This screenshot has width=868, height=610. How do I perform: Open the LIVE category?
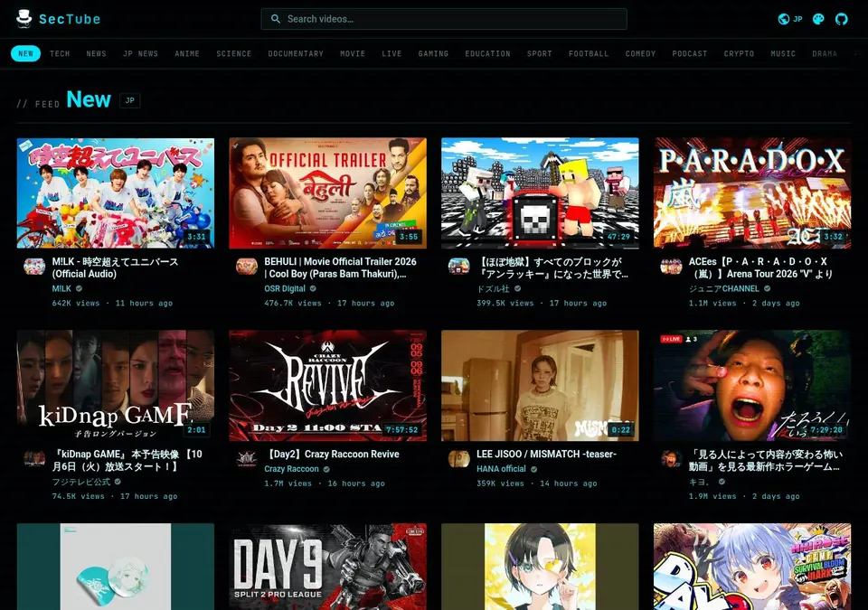392,53
